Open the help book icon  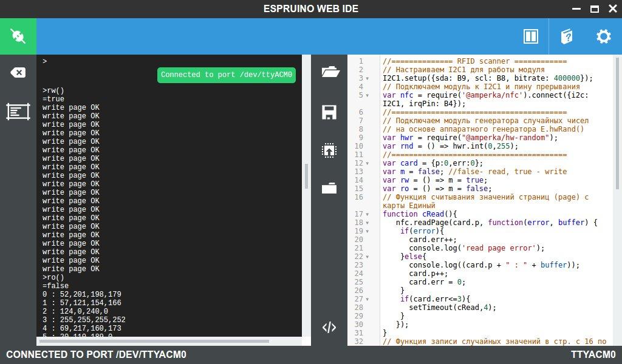pos(567,36)
